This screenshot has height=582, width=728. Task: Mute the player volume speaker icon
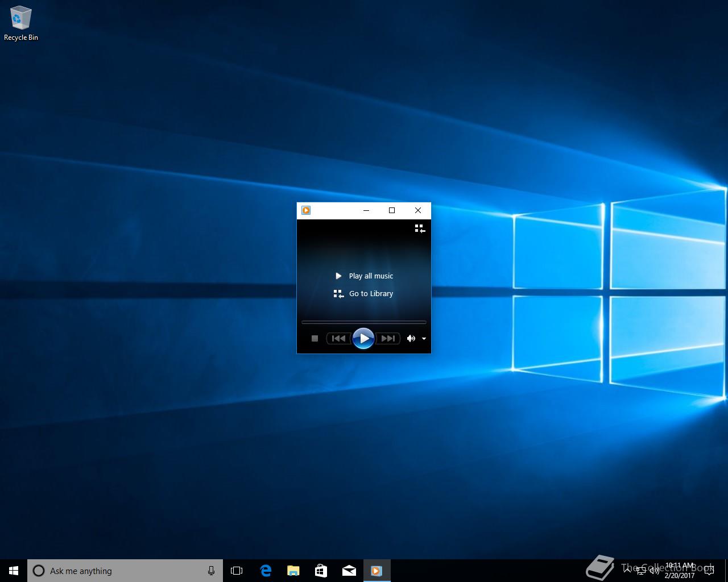pos(411,338)
